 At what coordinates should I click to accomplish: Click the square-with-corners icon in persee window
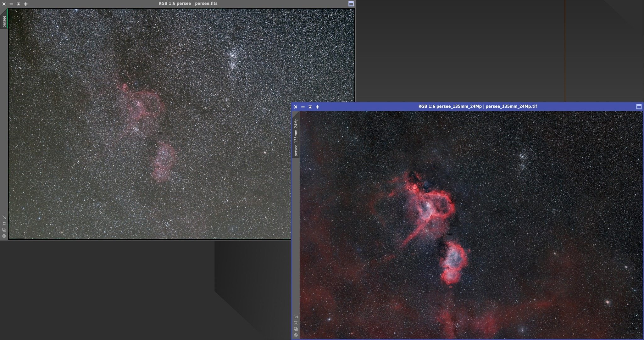pyautogui.click(x=4, y=224)
